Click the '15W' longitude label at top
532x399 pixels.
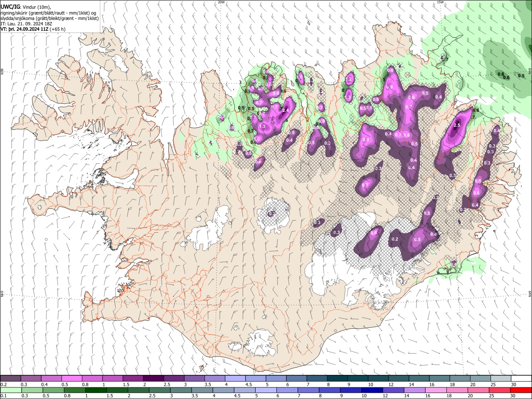tap(440, 2)
